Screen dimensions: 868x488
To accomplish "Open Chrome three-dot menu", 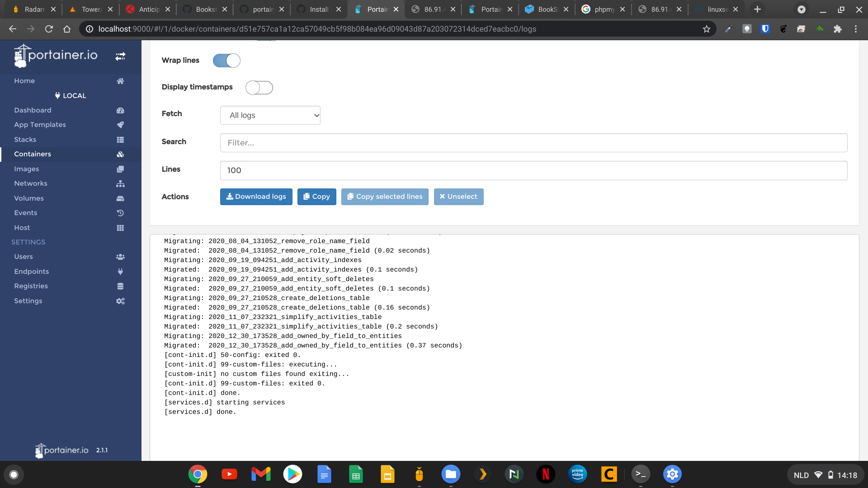I will point(856,29).
